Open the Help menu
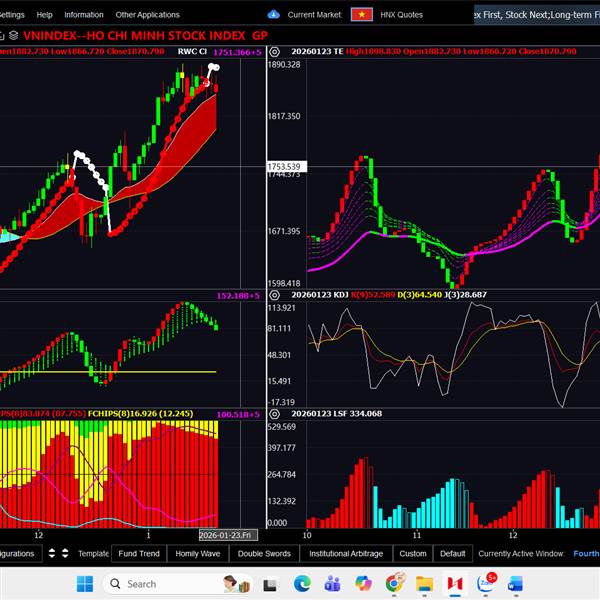 tap(44, 15)
